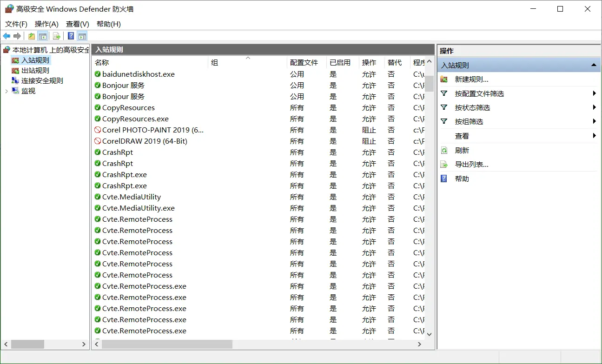602x364 pixels.
Task: Click the left tree pane scroll left arrow
Action: [x=6, y=344]
